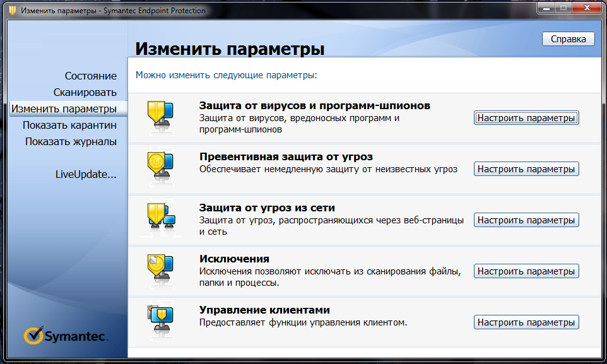Launch LiveUpdate... from the sidebar
This screenshot has width=607, height=364.
coord(86,174)
